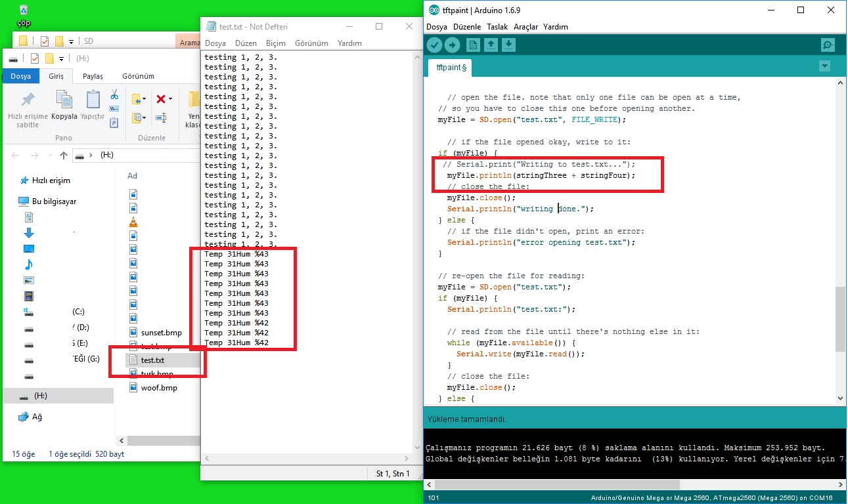Open Arduino's Araçlar menu
The image size is (848, 504).
point(525,27)
